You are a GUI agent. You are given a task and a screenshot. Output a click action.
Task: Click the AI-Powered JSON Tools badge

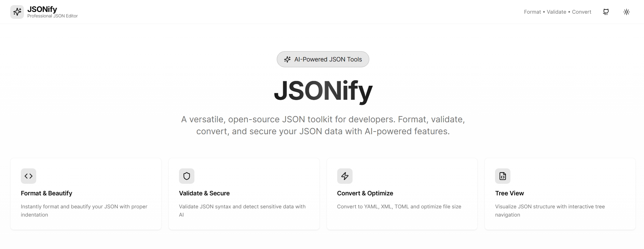323,59
